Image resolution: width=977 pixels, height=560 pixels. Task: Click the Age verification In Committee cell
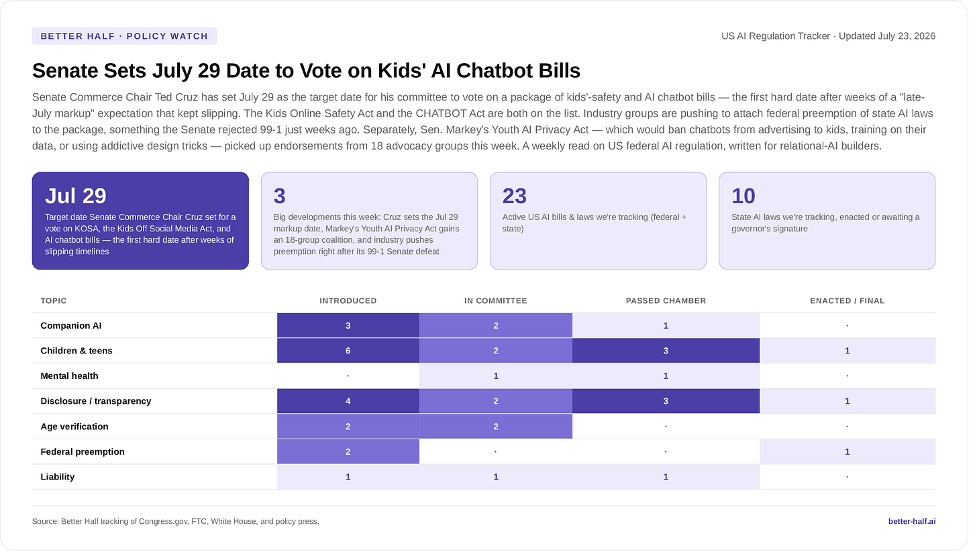[x=496, y=427]
